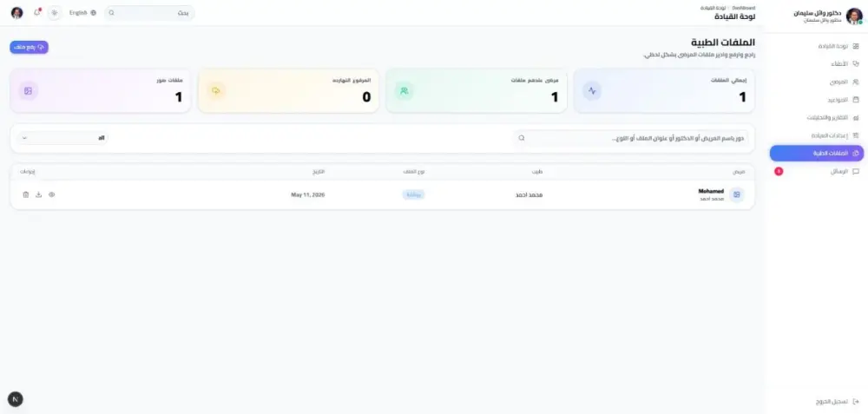The image size is (868, 414).
Task: Click the magnifier icon in the files search bar
Action: click(x=522, y=138)
